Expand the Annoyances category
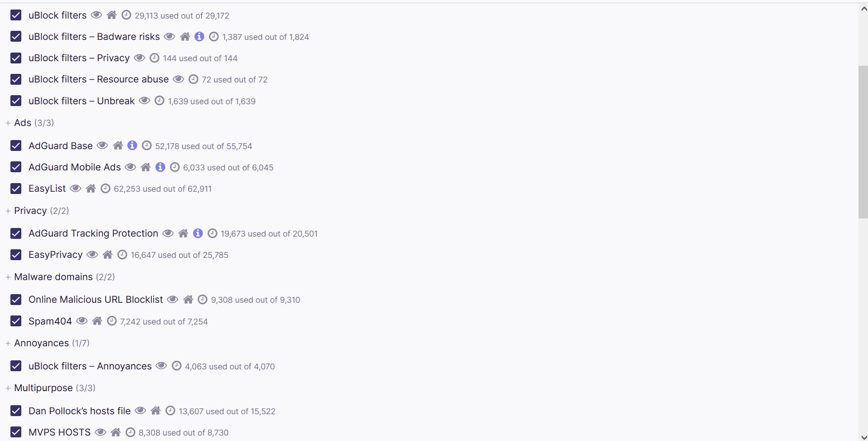Image resolution: width=868 pixels, height=441 pixels. [7, 343]
